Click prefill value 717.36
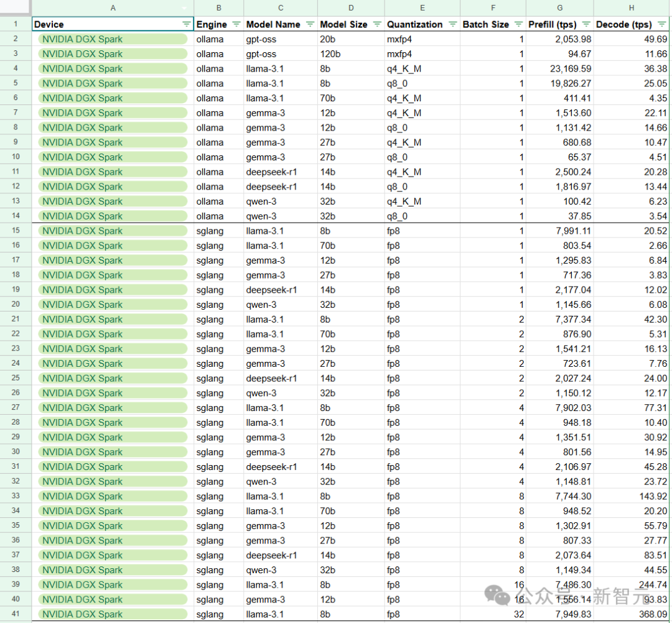The height and width of the screenshot is (623, 672). click(560, 275)
